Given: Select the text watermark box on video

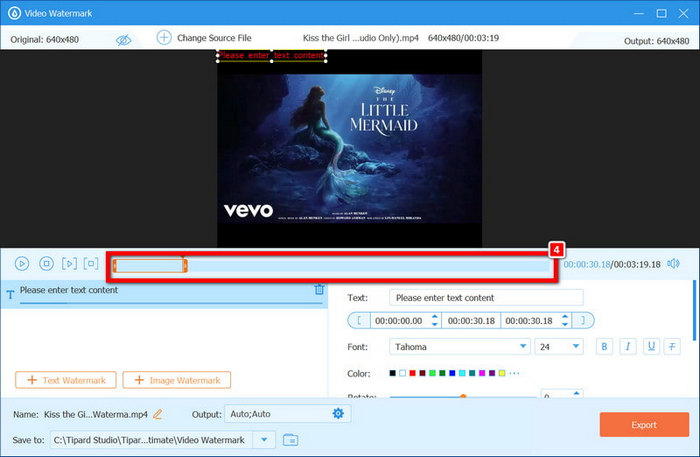Looking at the screenshot, I should [271, 56].
